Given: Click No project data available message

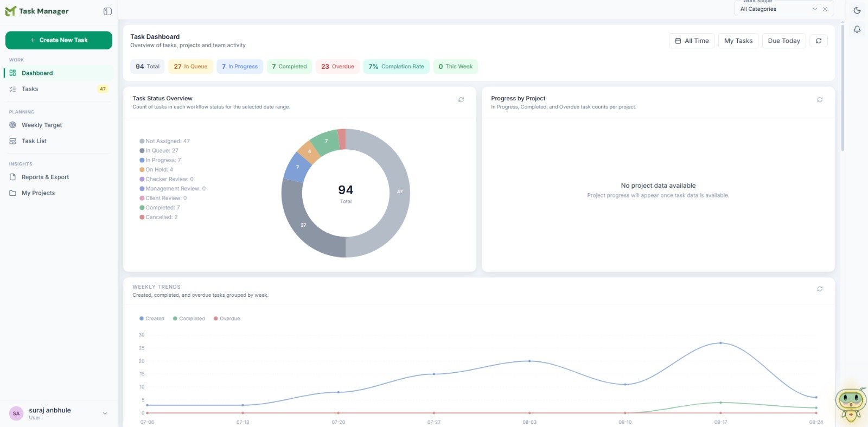Looking at the screenshot, I should [658, 186].
